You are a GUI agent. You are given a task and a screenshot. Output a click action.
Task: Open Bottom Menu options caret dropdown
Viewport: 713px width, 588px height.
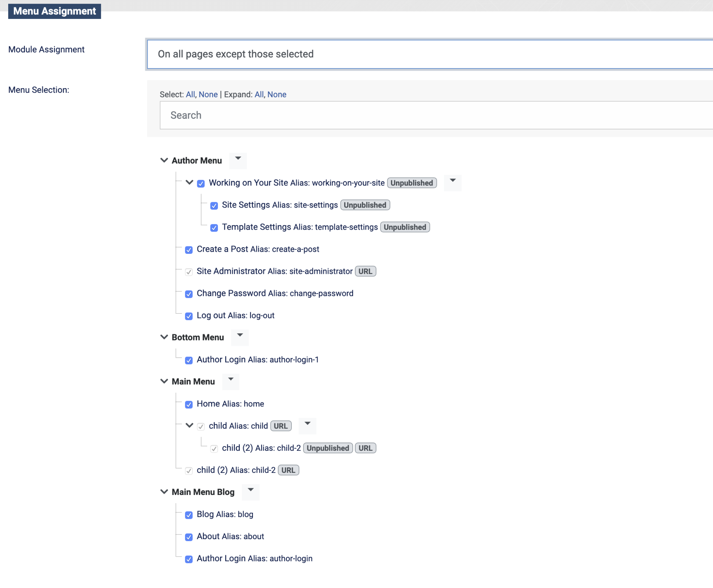click(240, 337)
